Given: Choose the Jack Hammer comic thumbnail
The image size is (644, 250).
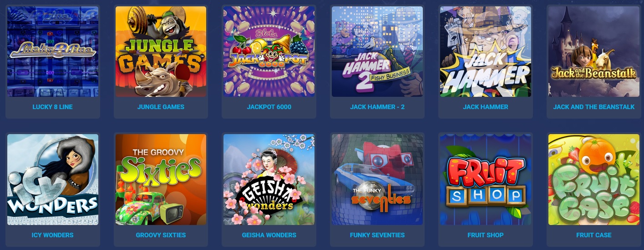Looking at the screenshot, I should 486,51.
